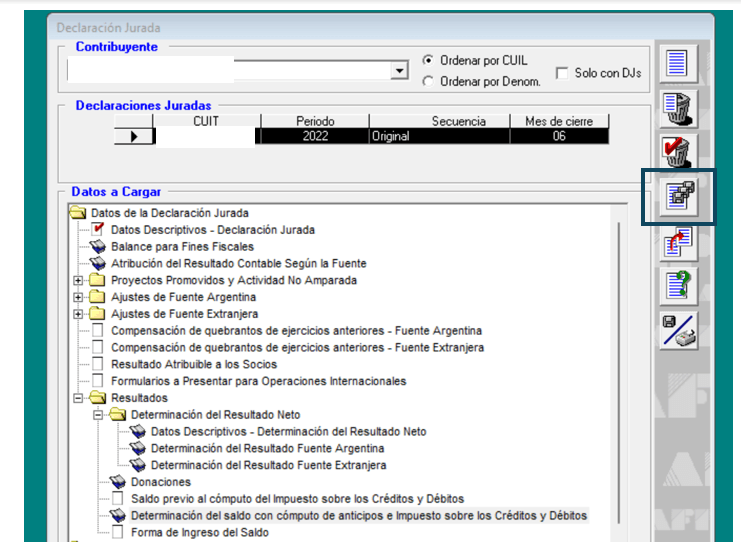Click the blue-lined document icon in sidebar

(679, 63)
